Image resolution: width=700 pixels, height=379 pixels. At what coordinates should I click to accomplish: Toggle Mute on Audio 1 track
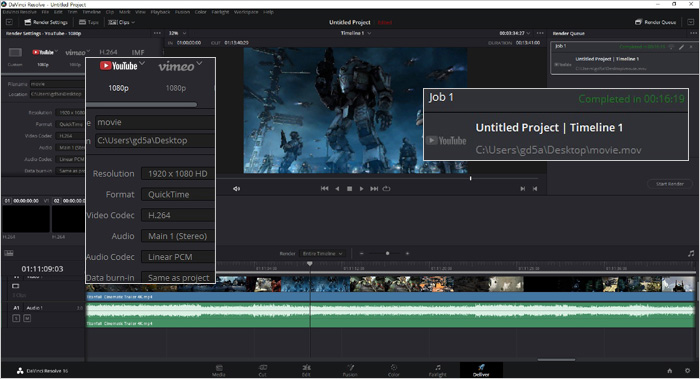[x=27, y=318]
